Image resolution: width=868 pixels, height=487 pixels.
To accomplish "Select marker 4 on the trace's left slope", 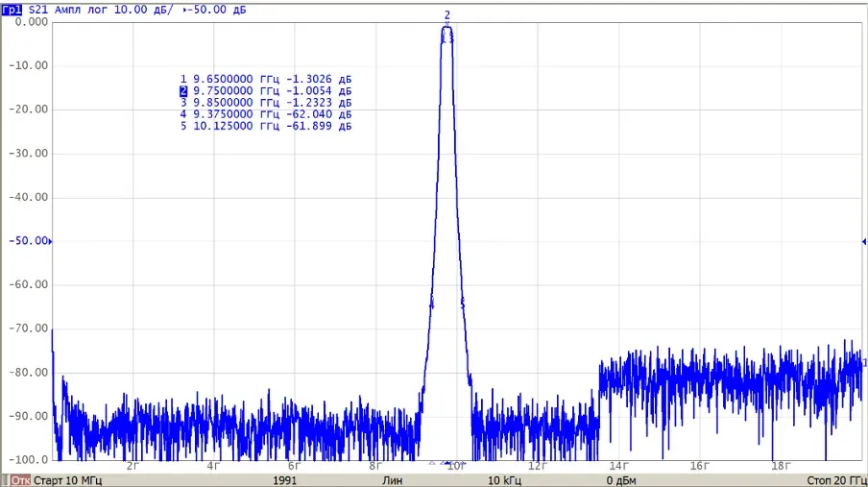I will pyautogui.click(x=432, y=304).
